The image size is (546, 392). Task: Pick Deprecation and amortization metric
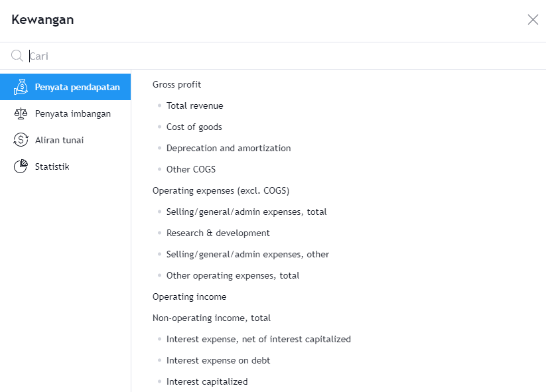tap(228, 148)
